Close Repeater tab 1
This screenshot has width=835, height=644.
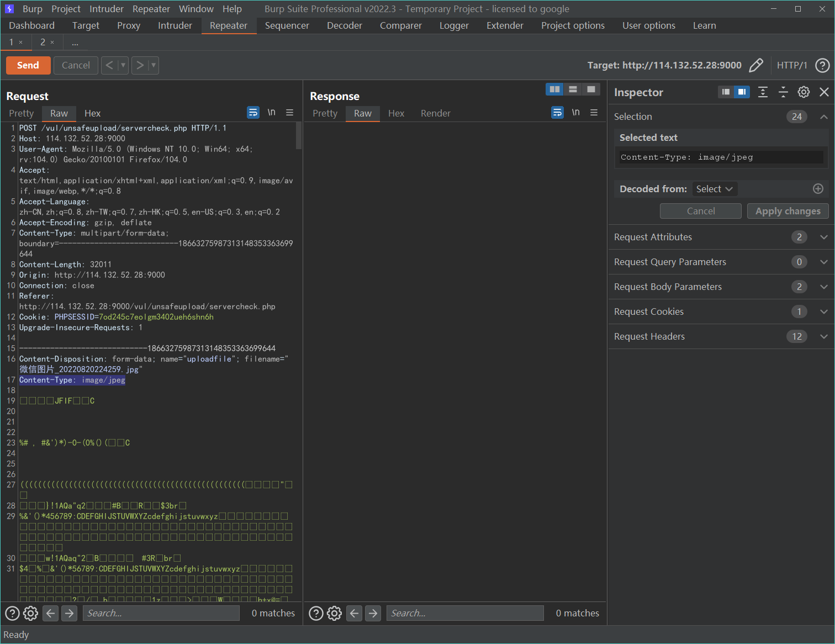21,43
